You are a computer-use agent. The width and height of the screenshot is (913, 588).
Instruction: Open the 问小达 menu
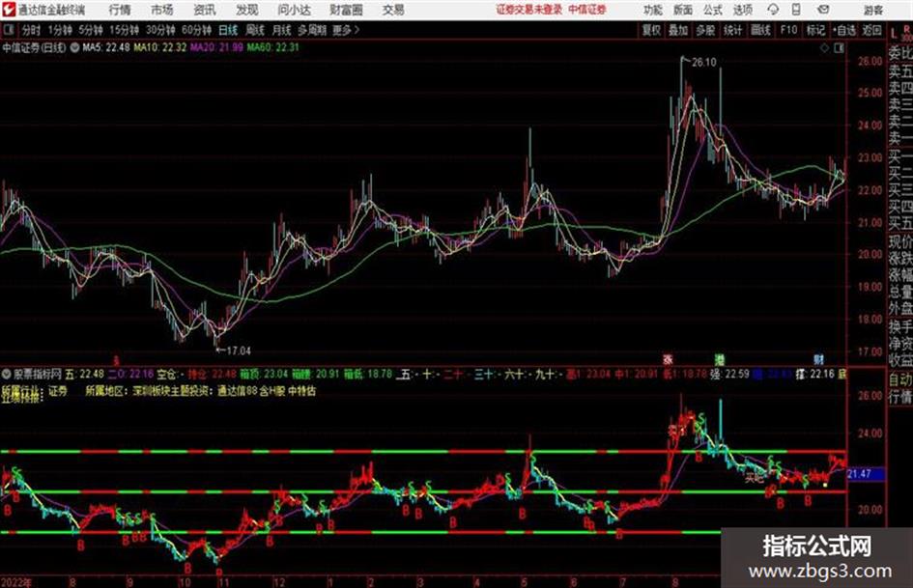[x=294, y=10]
